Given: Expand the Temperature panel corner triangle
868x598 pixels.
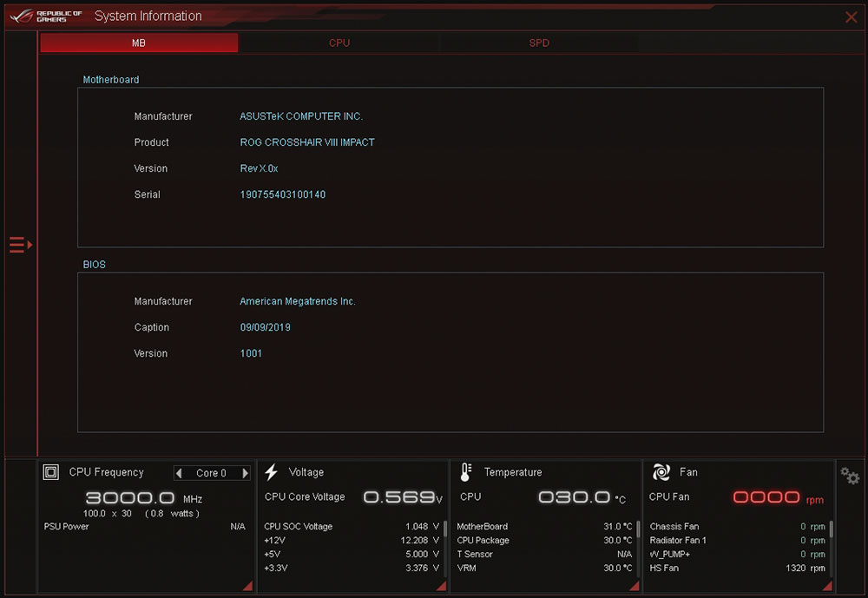Looking at the screenshot, I should pos(635,586).
